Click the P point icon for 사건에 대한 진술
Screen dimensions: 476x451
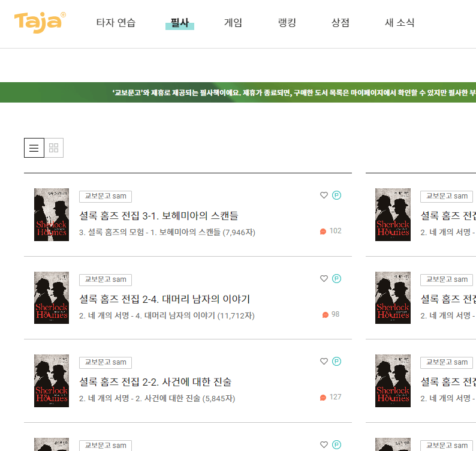tap(336, 361)
